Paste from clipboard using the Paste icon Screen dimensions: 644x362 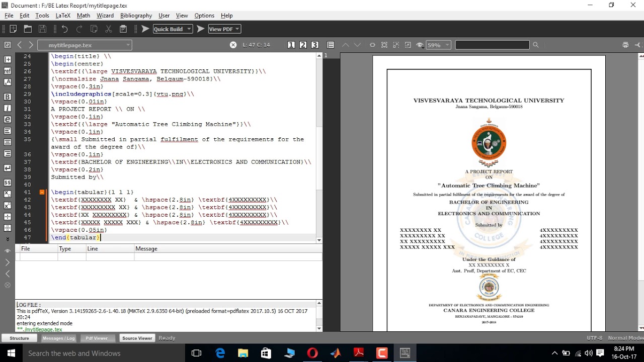123,29
